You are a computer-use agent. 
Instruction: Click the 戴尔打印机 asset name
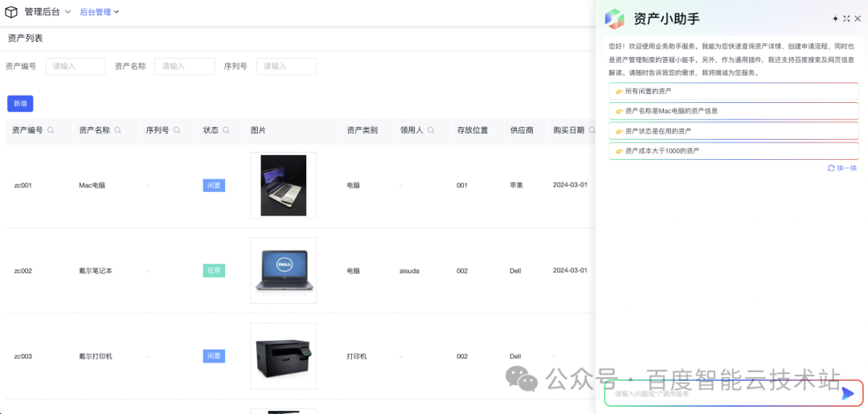click(x=95, y=356)
